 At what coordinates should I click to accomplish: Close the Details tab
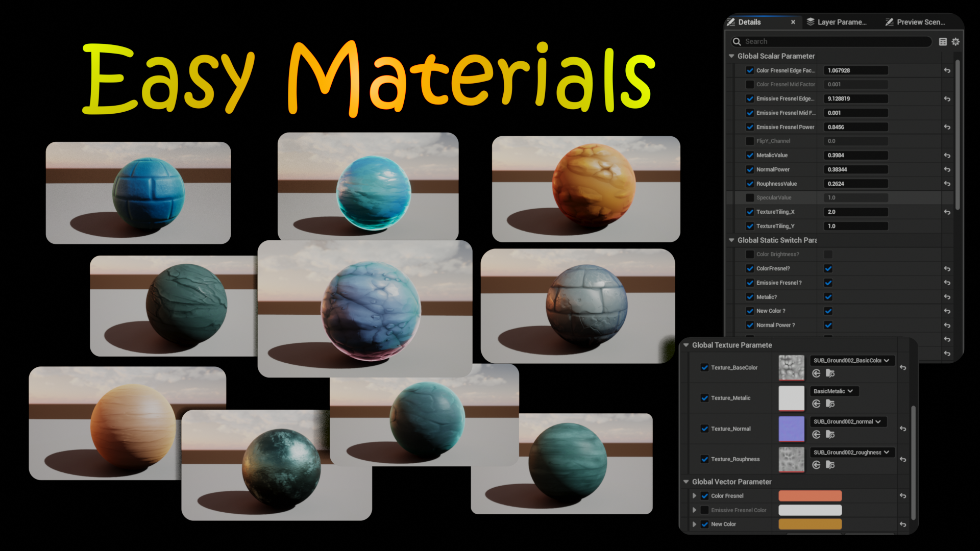coord(793,22)
